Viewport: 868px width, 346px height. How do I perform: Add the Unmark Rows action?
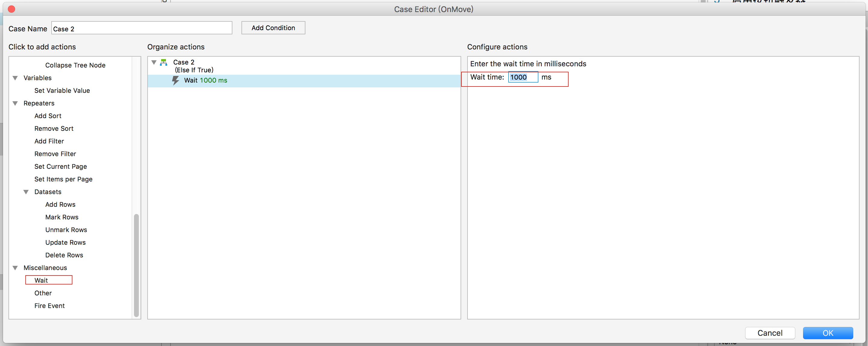point(66,230)
